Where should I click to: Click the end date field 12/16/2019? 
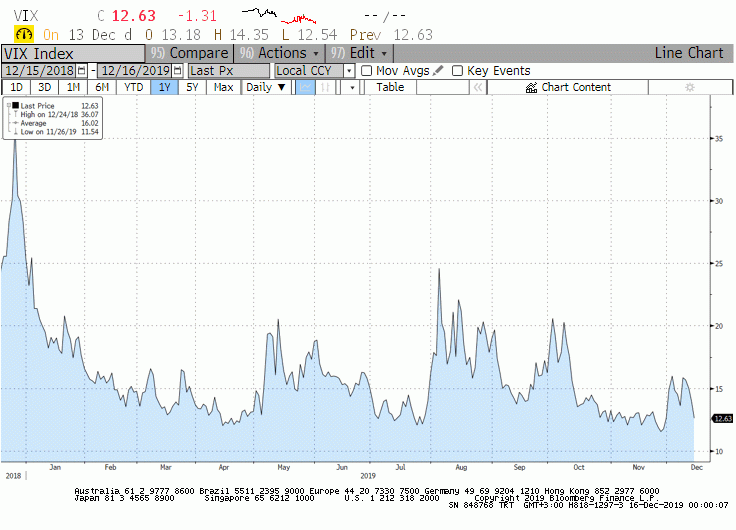pos(135,71)
